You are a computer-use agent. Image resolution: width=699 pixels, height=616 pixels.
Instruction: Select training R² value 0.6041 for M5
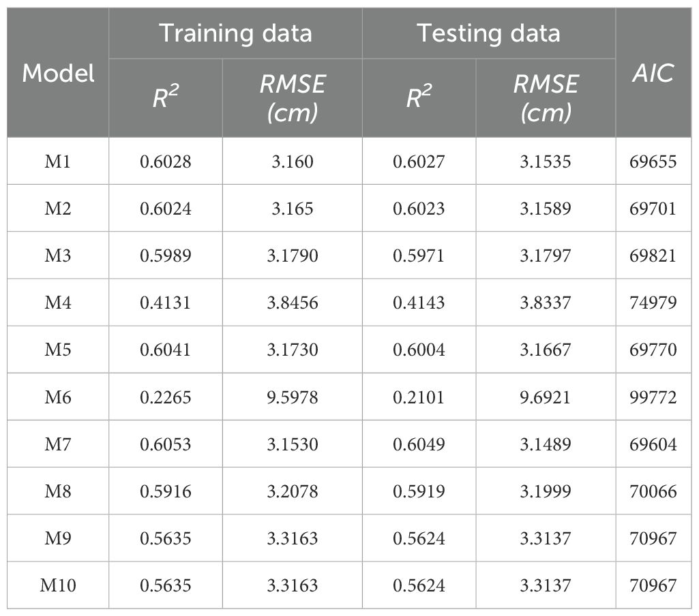(x=166, y=350)
